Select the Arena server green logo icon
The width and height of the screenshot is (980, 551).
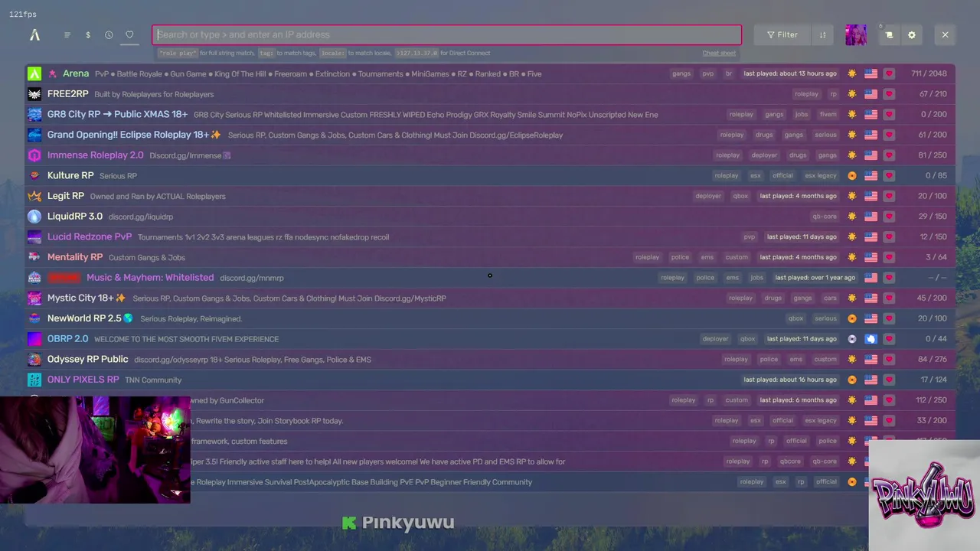(x=34, y=73)
